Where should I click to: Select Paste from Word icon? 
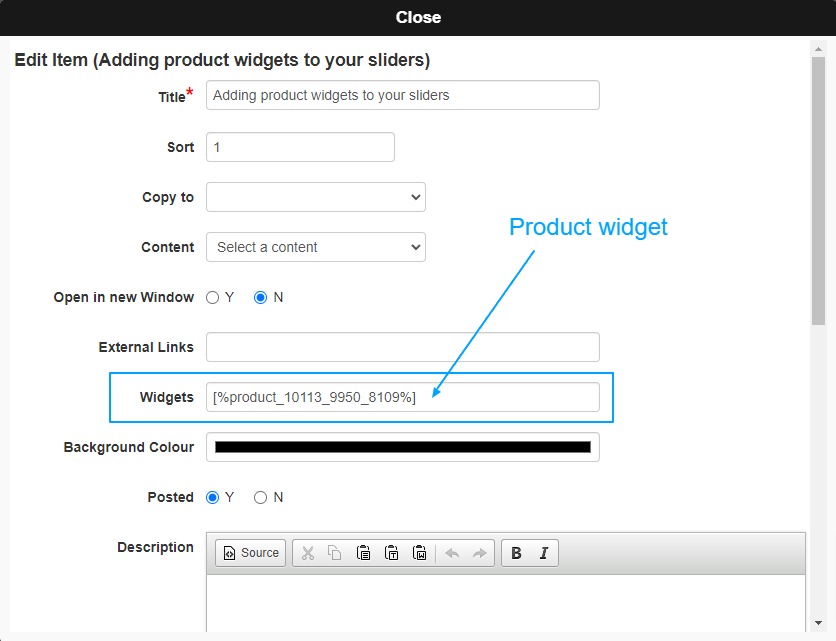pyautogui.click(x=420, y=553)
